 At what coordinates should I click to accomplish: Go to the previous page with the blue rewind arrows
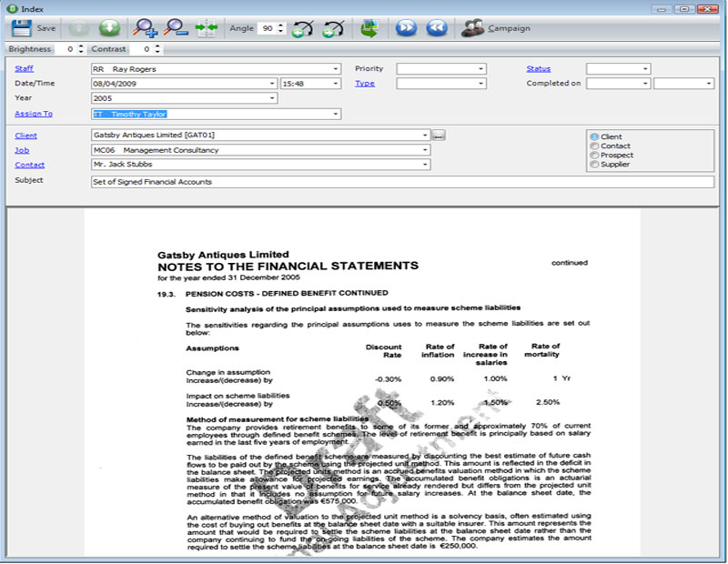437,28
